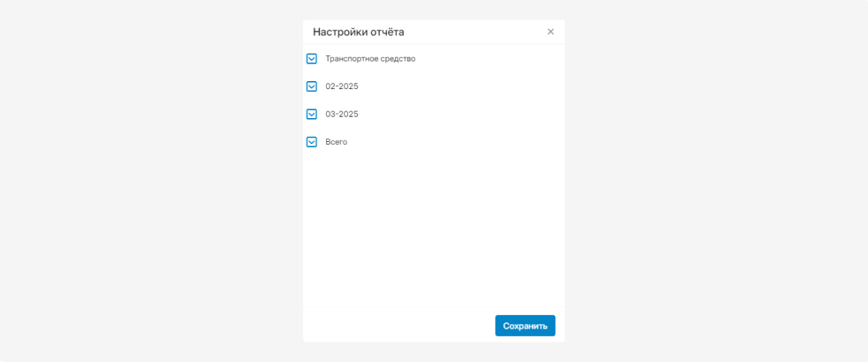Close the Настройки отчёта dialog
Image resolution: width=868 pixels, height=362 pixels.
coord(550,32)
